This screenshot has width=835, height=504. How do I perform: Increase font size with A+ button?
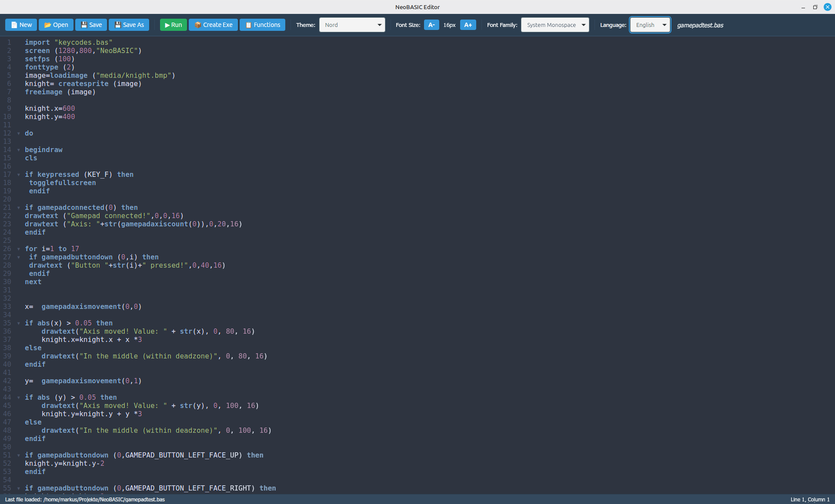[468, 25]
